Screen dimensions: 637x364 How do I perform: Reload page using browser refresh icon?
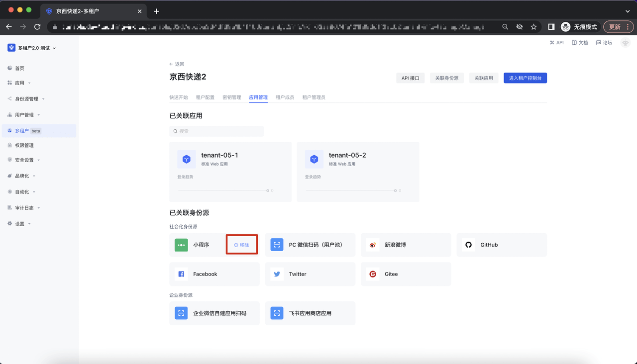point(37,27)
